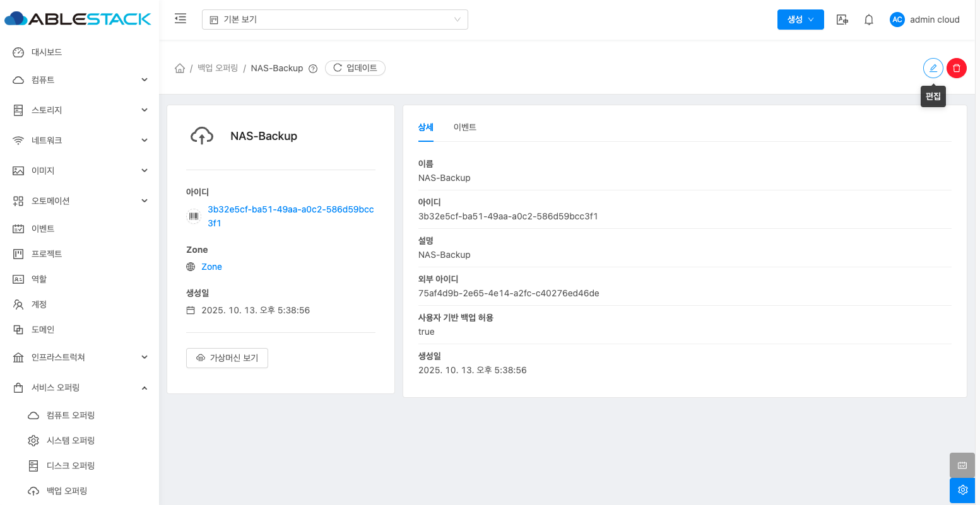Click the home icon in breadcrumb

click(180, 68)
